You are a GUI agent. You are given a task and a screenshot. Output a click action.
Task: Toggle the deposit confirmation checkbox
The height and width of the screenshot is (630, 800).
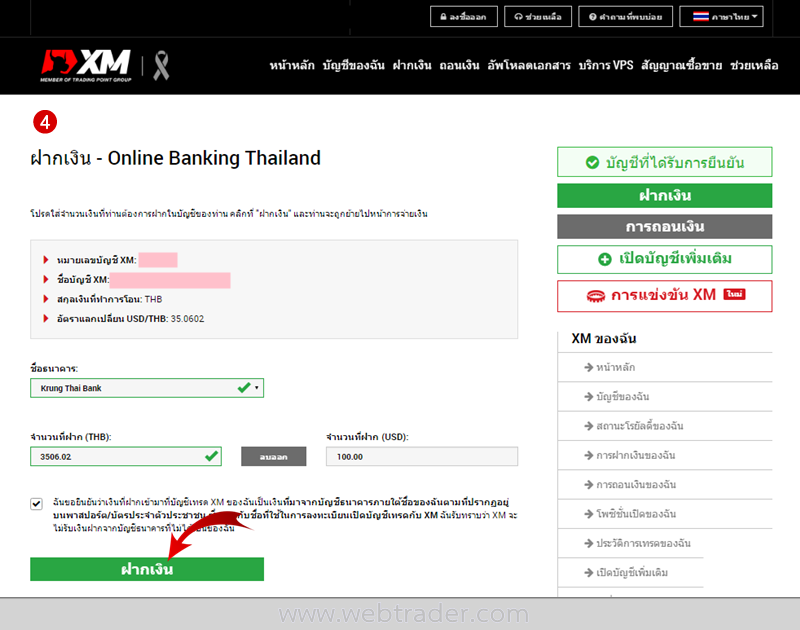click(x=36, y=504)
